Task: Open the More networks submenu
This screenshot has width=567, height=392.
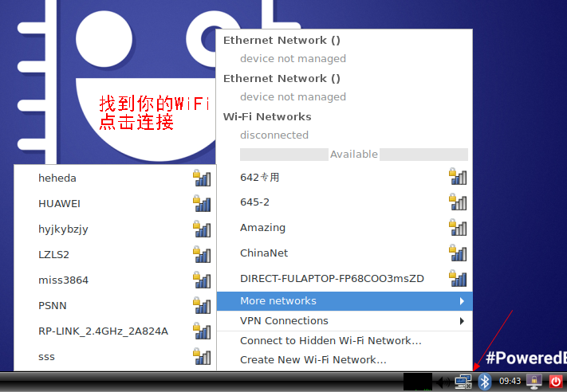Action: pos(345,301)
